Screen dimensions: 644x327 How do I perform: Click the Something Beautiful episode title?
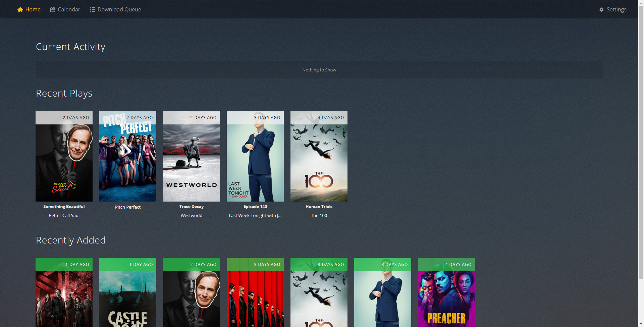(64, 207)
